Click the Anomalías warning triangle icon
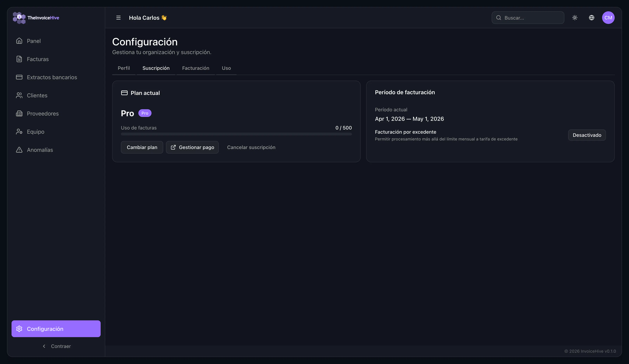 [x=19, y=150]
